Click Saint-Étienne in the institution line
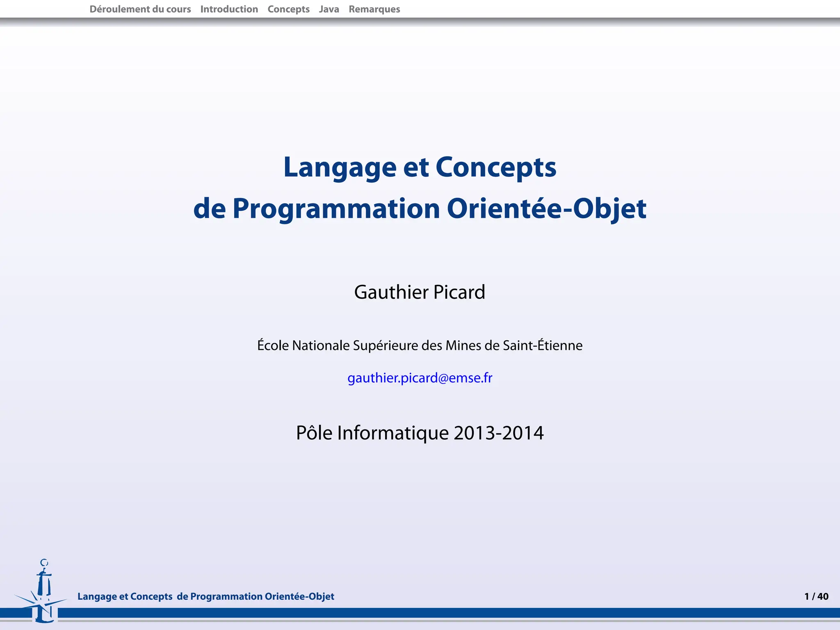The height and width of the screenshot is (630, 840). pyautogui.click(x=542, y=345)
